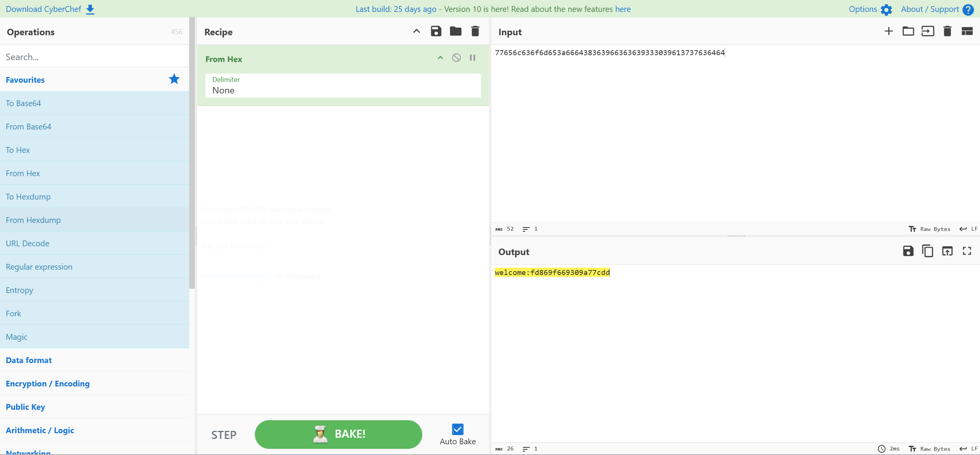Screen dimensions: 980x455
Task: Click in the operations Search field
Action: tap(95, 56)
